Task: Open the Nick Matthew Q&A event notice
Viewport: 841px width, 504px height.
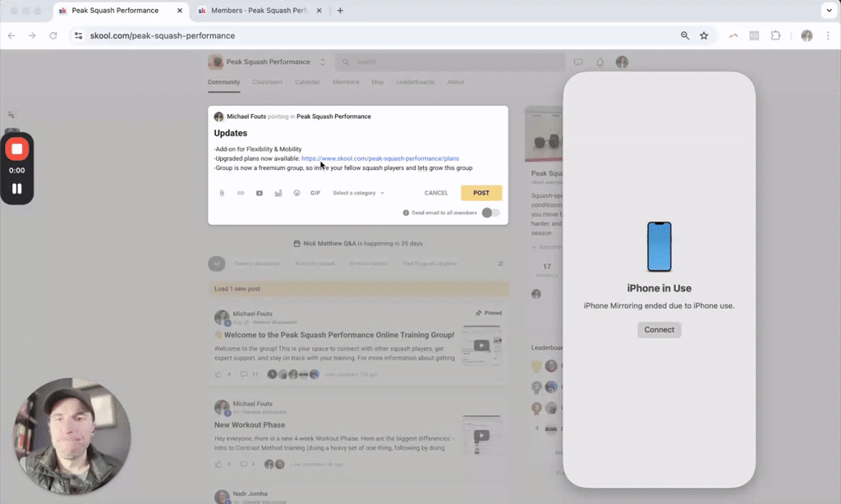Action: point(358,244)
